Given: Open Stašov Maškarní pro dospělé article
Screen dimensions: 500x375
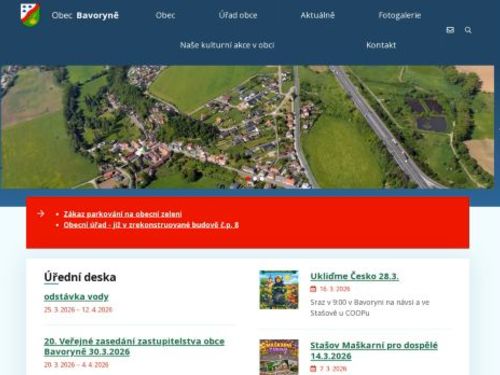Looking at the screenshot, I should pos(374,350).
